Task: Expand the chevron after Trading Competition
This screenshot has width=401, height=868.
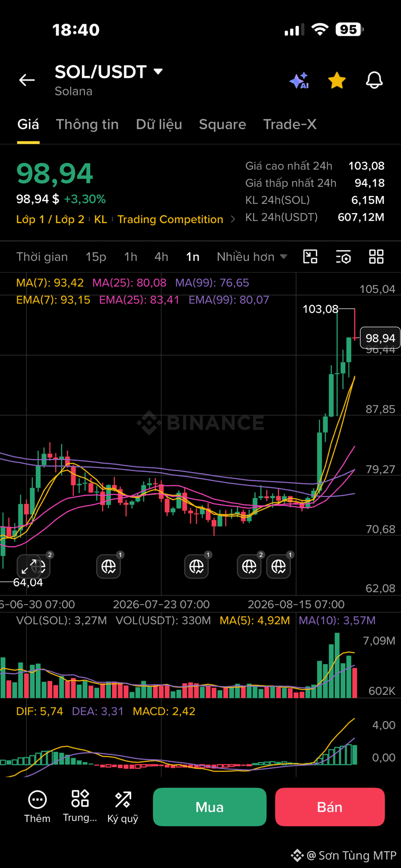Action: [x=233, y=219]
